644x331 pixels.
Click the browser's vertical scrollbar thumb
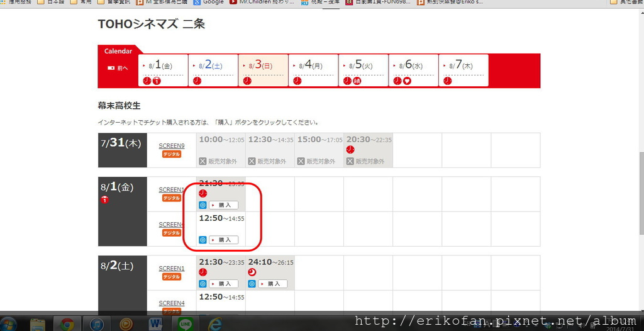[x=641, y=194]
